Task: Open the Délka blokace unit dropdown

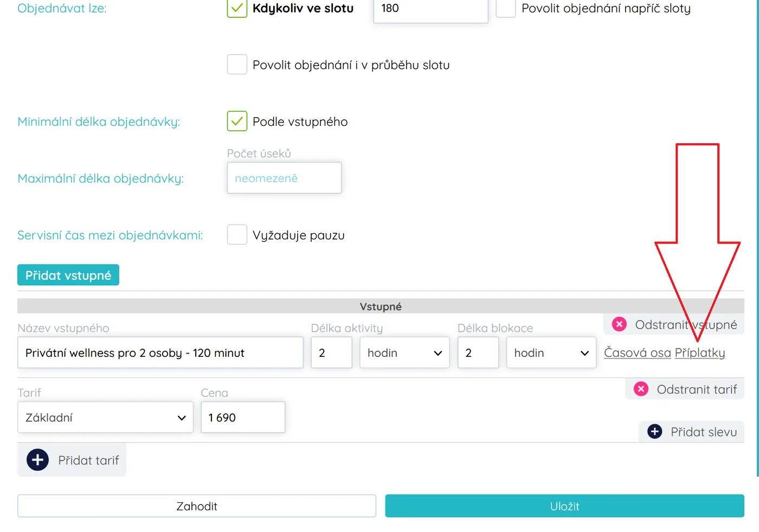Action: pos(551,352)
